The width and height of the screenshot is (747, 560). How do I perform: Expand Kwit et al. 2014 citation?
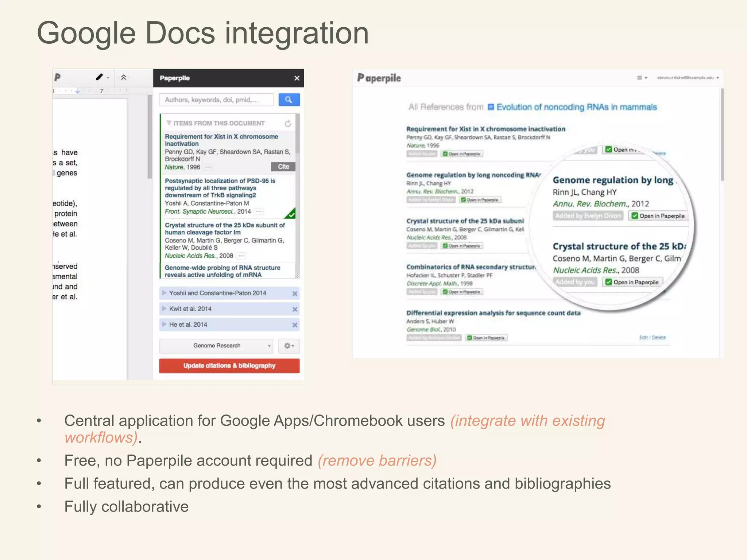point(164,308)
